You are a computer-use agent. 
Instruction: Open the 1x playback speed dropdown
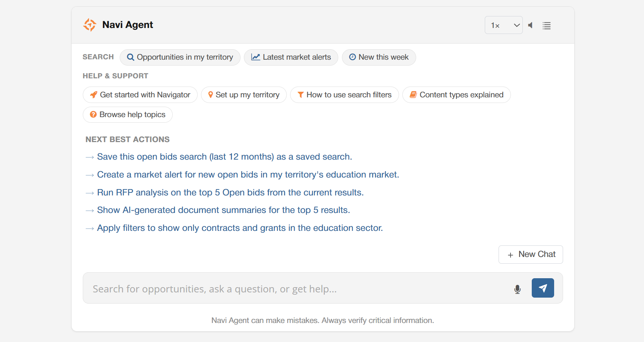503,25
